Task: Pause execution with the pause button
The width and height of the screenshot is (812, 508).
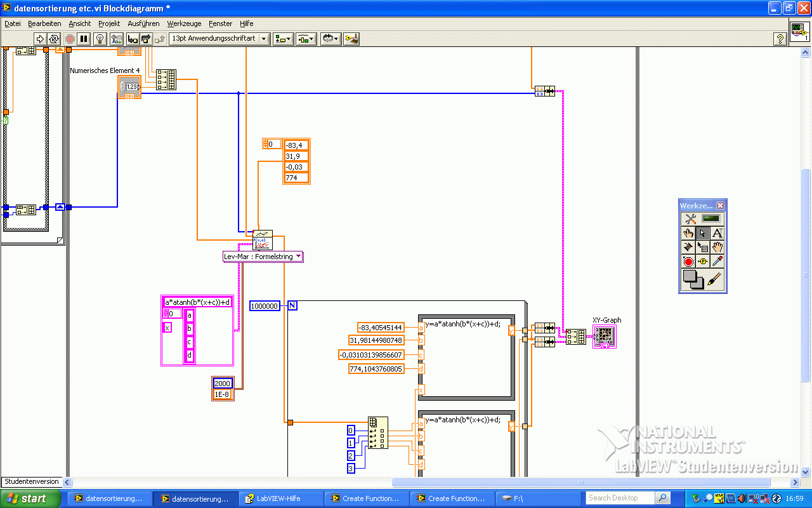Action: tap(84, 39)
